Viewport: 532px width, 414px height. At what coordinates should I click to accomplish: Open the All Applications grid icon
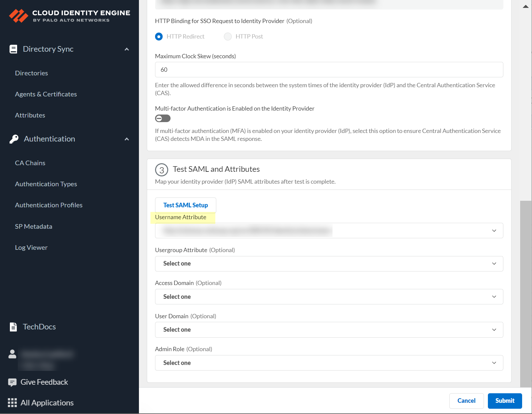[x=12, y=403]
